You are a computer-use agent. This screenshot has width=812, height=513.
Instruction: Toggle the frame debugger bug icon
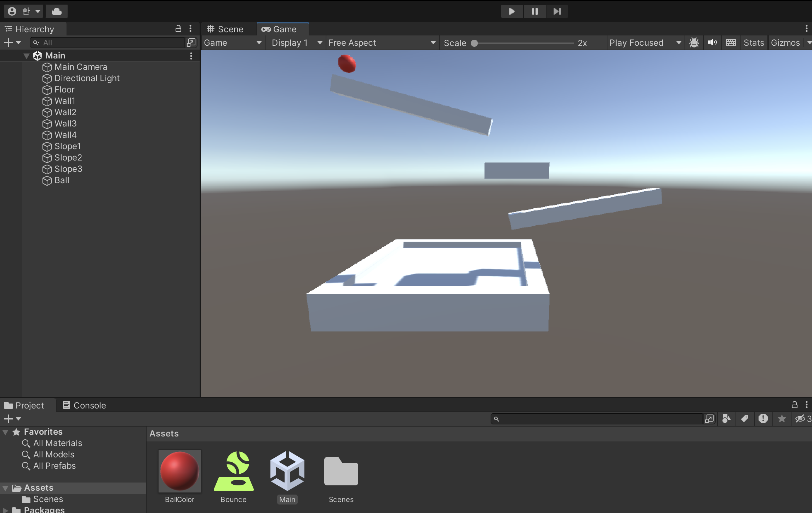694,43
